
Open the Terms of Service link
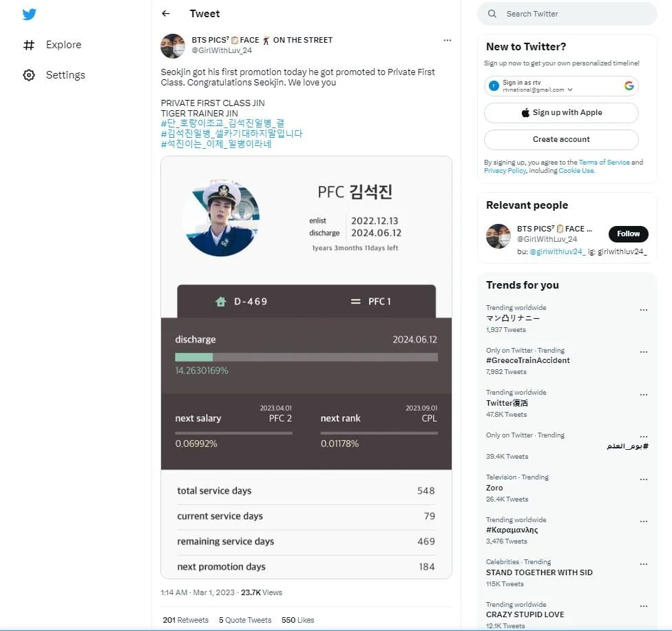pyautogui.click(x=604, y=163)
